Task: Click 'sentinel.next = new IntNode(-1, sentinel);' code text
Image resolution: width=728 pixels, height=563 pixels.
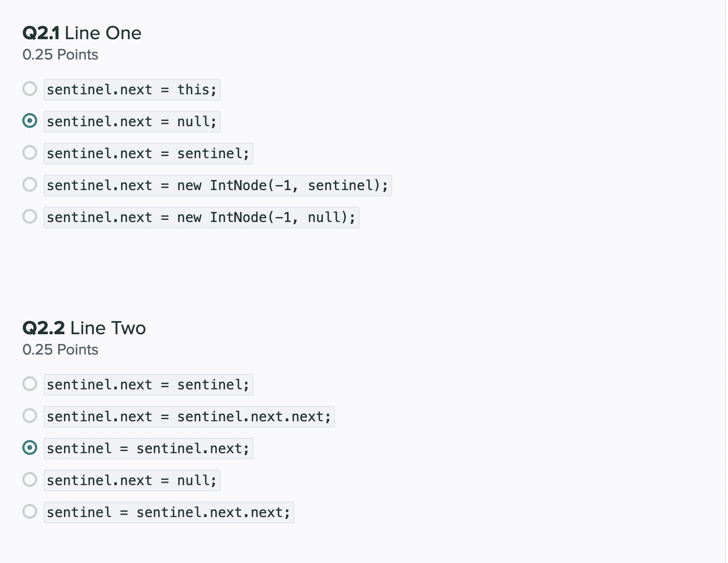Action: (x=217, y=186)
